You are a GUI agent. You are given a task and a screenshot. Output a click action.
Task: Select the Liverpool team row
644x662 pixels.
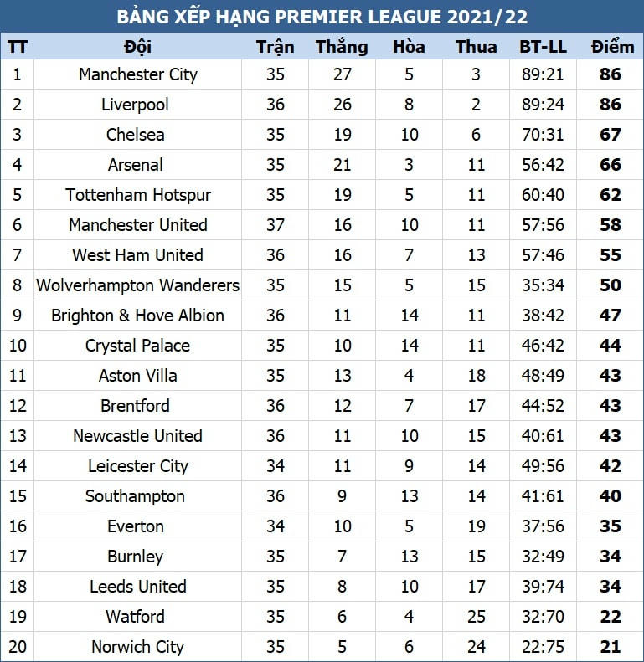136,105
